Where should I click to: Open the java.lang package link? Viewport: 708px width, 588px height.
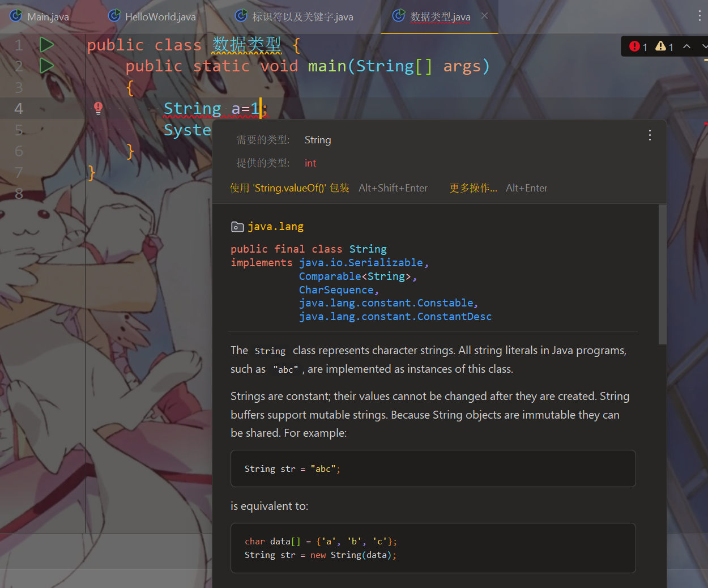point(275,227)
